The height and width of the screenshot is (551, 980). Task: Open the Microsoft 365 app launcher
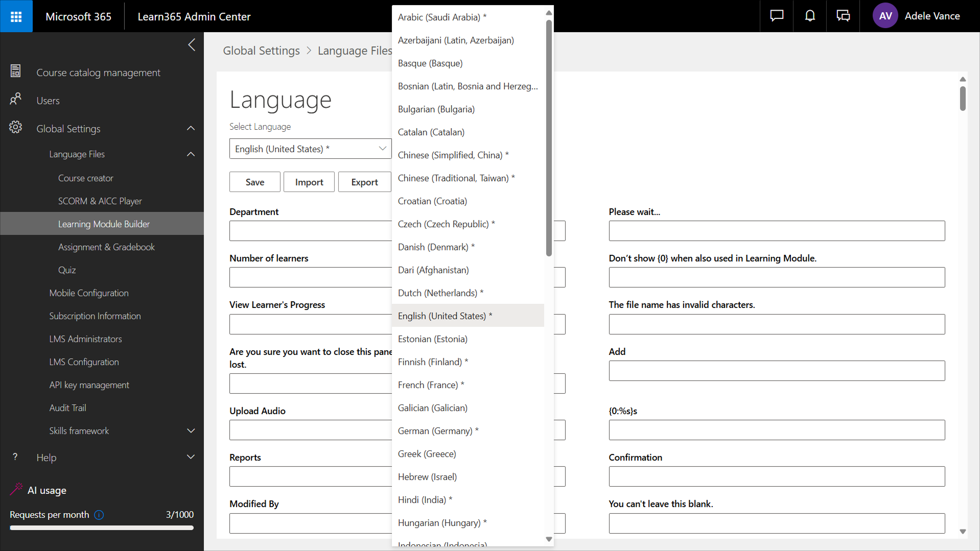pos(16,16)
